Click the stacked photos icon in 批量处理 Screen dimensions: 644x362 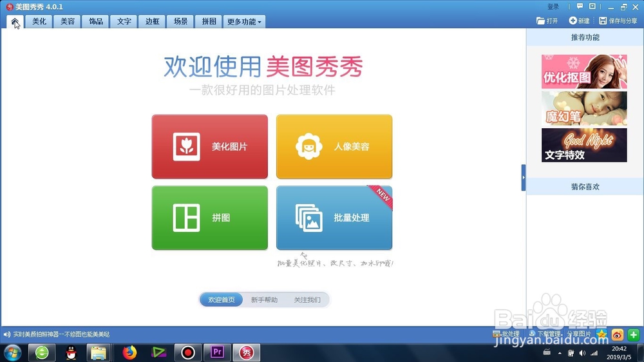(309, 218)
